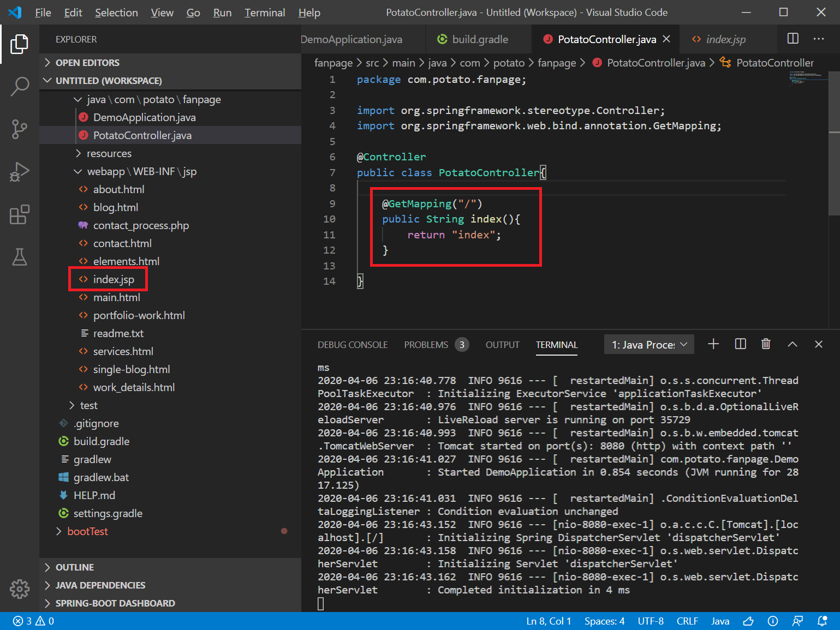This screenshot has width=840, height=630.
Task: Click the Spaces: 4 indentation setting
Action: click(604, 621)
